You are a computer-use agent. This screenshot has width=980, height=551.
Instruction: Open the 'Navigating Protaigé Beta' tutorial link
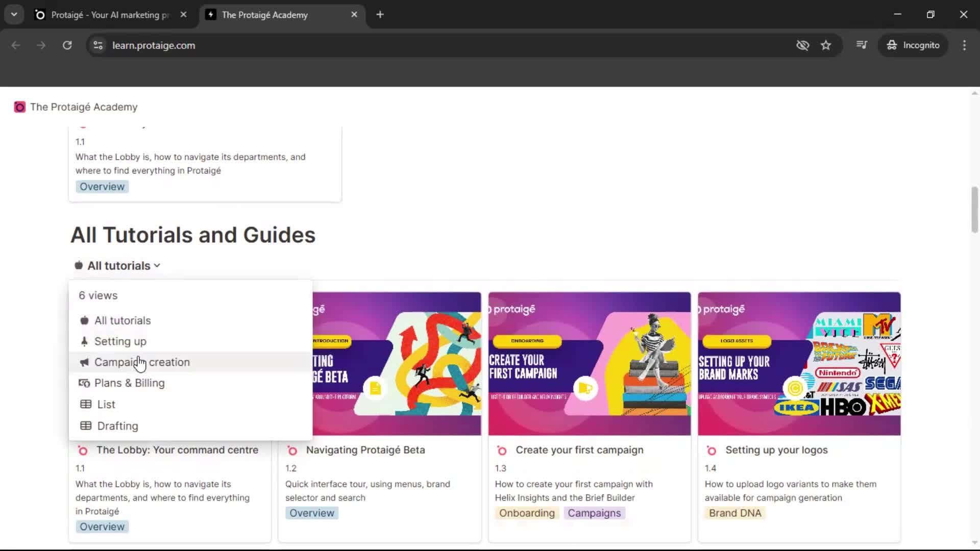pyautogui.click(x=365, y=449)
